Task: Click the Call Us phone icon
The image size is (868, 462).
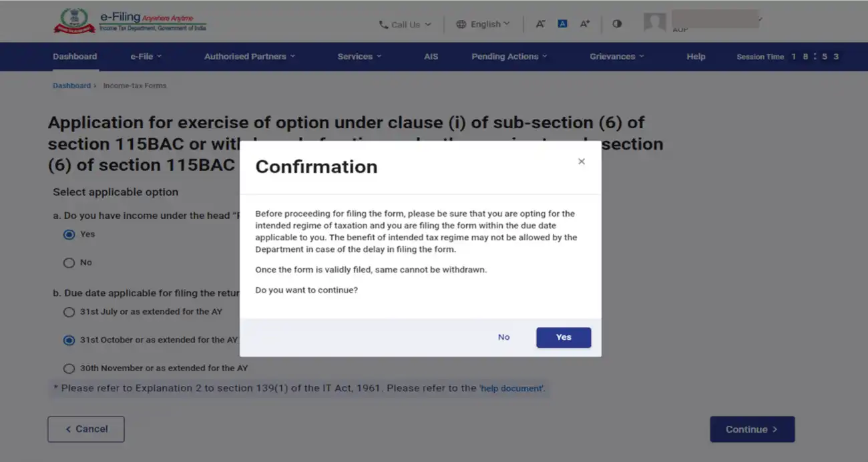Action: click(x=382, y=24)
